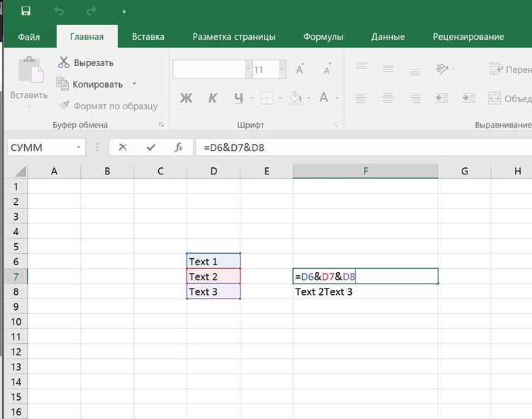
Task: Expand the font name dropdown arrow
Action: pos(248,69)
